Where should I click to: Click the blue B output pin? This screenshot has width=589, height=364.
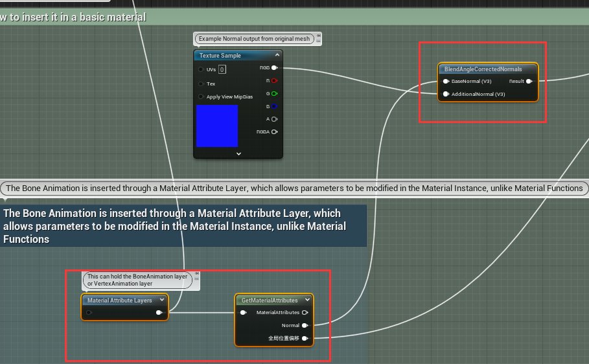click(275, 106)
